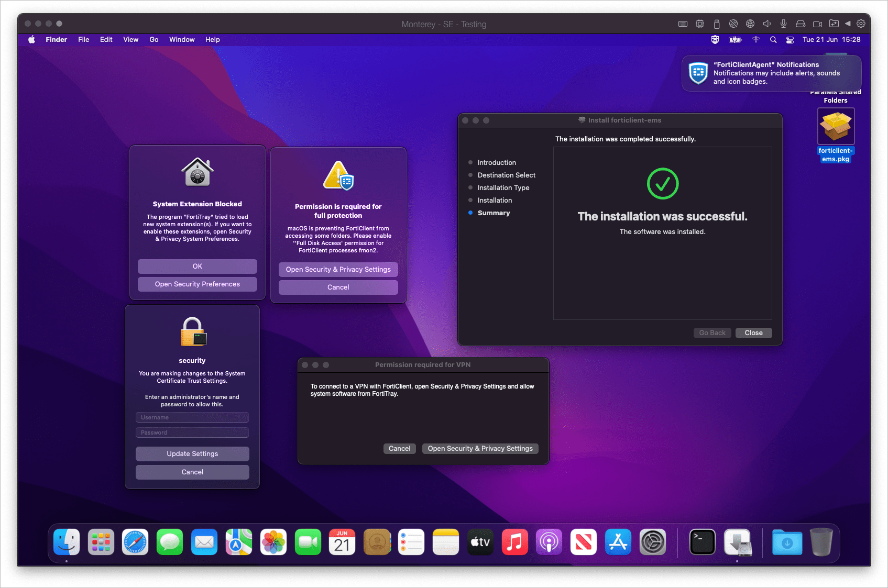Click the Username field in security dialog
This screenshot has width=888, height=588.
(192, 417)
